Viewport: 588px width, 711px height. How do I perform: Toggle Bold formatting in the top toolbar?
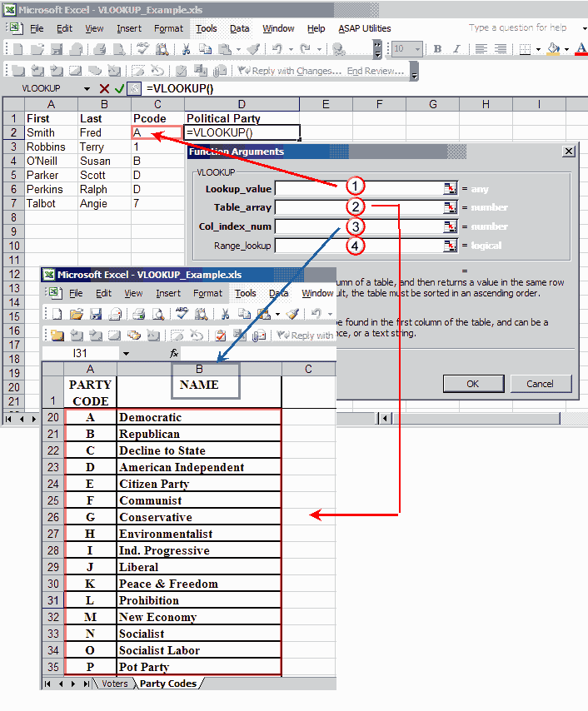pyautogui.click(x=437, y=49)
